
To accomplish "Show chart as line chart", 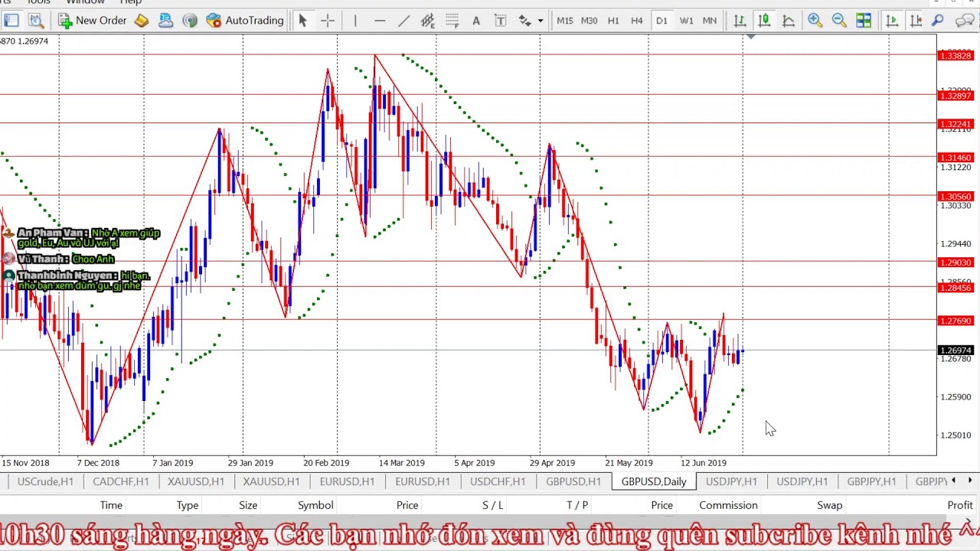I will pyautogui.click(x=789, y=21).
